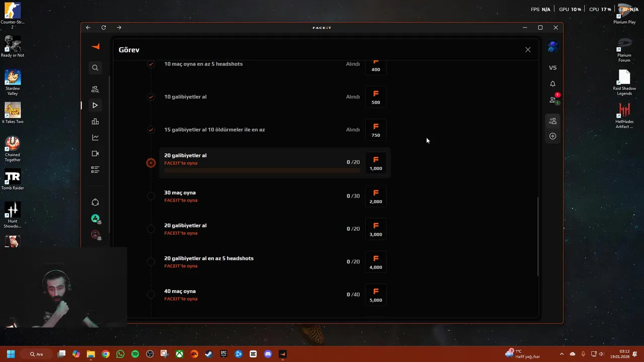Click the progress bar of '20 galibiyetler al' 0/20
The height and width of the screenshot is (362, 644).
[262, 170]
